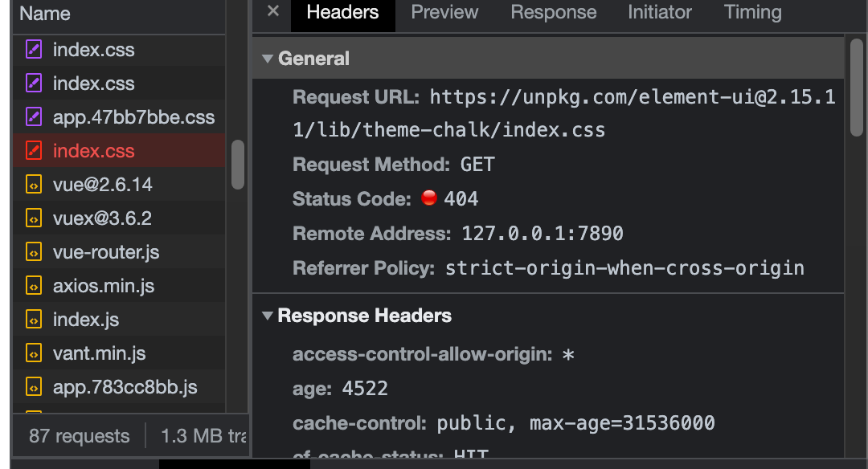
Task: Switch to the Preview tab
Action: click(x=444, y=12)
